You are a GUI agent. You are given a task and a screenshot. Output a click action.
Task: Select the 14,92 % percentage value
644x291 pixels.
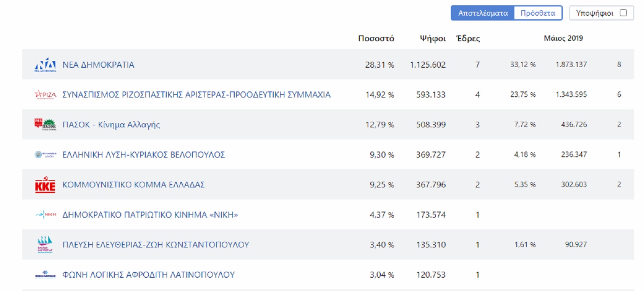pyautogui.click(x=380, y=95)
